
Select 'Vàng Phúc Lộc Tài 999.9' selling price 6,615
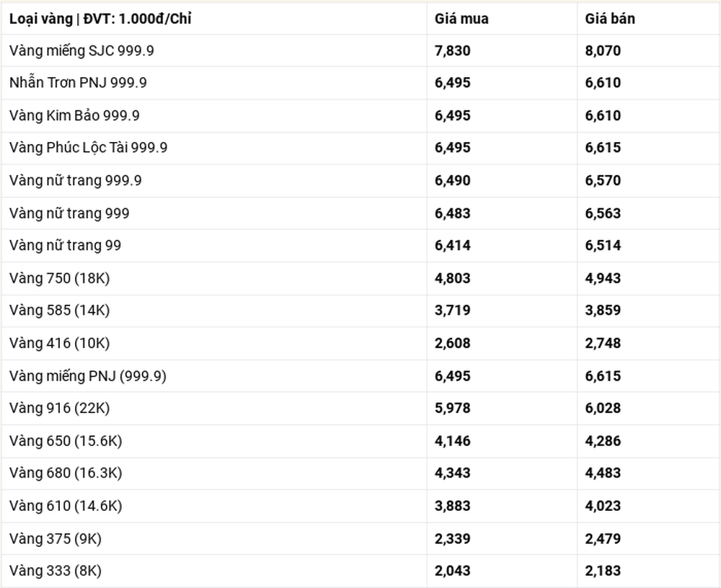coord(603,148)
